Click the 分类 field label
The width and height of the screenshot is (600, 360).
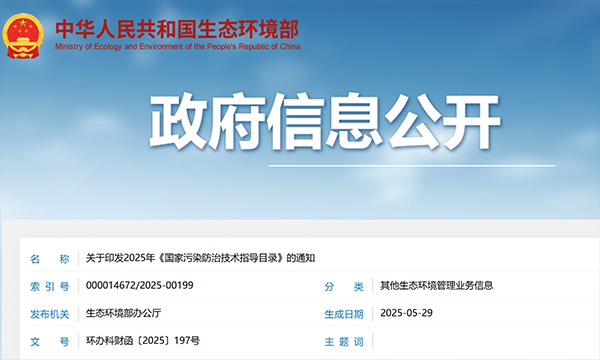pyautogui.click(x=344, y=287)
